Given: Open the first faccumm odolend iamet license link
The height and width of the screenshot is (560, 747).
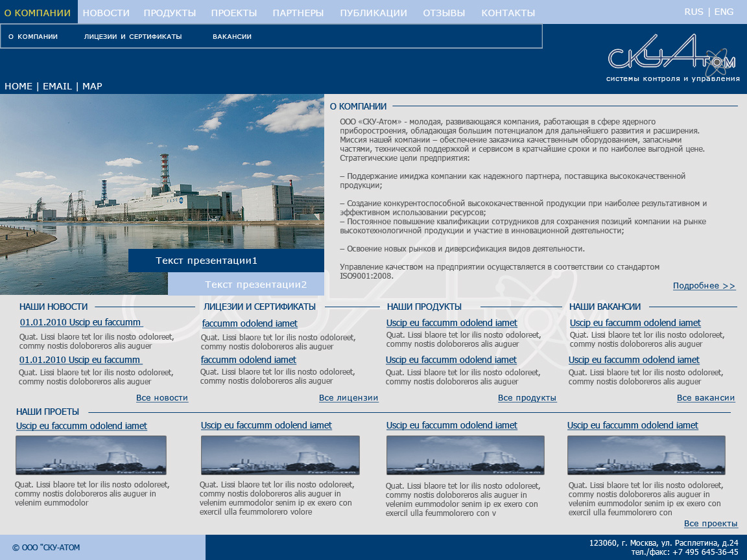Looking at the screenshot, I should [250, 323].
